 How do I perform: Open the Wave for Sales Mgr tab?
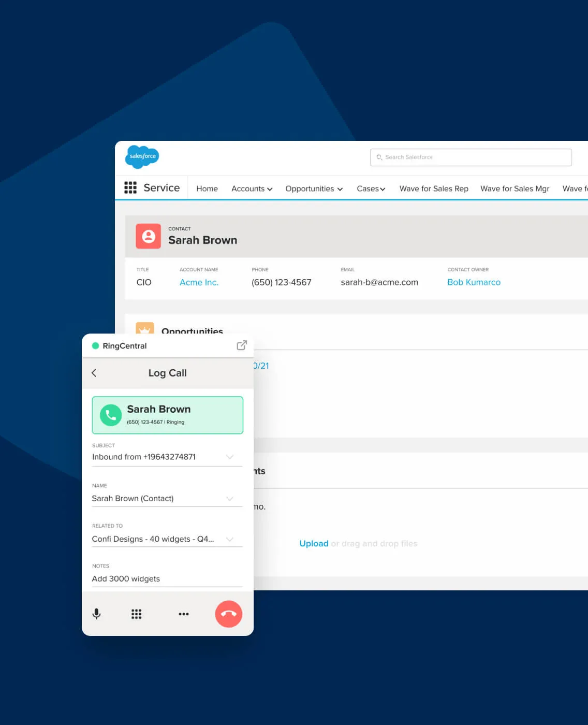coord(515,189)
